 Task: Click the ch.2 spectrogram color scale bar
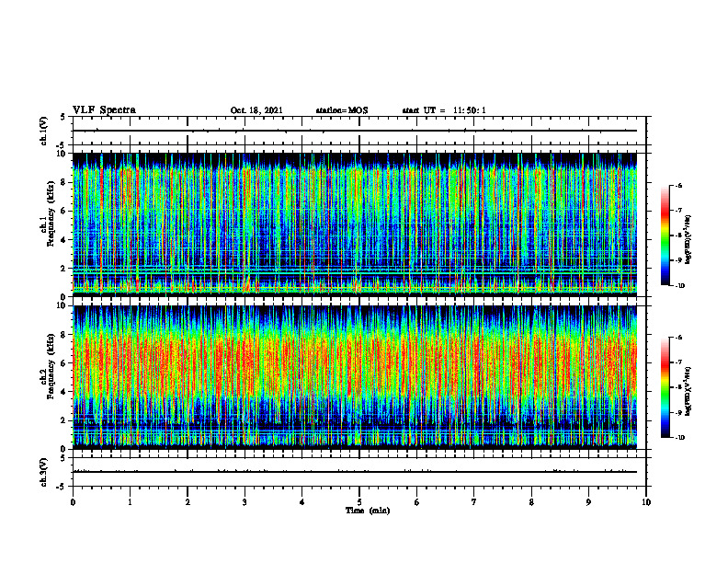pos(665,387)
